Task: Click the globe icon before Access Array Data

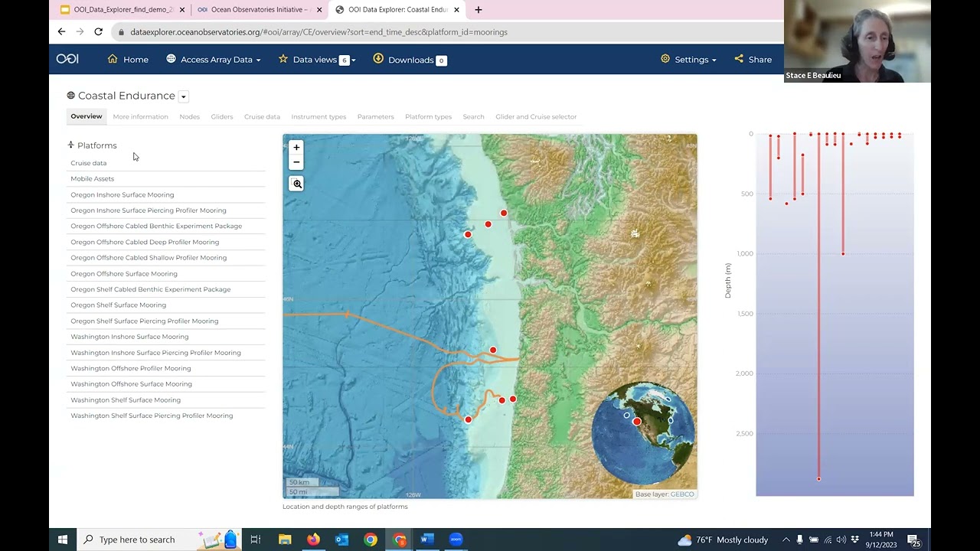Action: [171, 59]
